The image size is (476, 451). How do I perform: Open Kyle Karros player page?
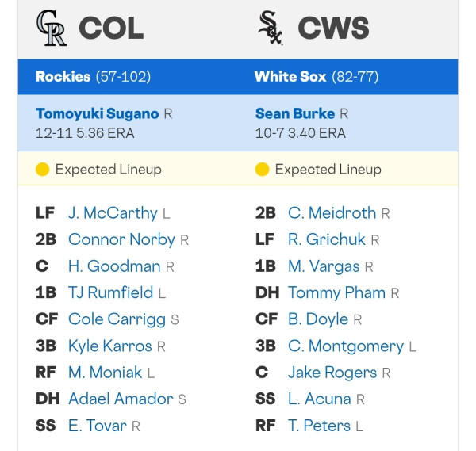(110, 346)
